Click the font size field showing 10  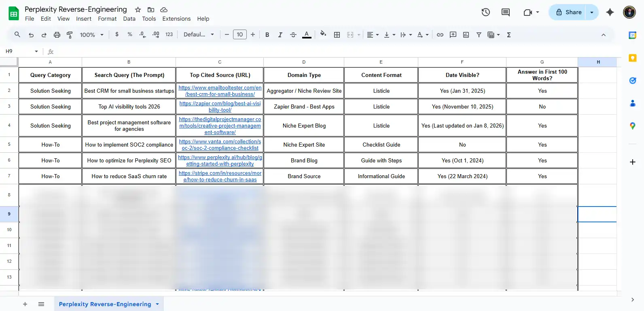coord(240,34)
